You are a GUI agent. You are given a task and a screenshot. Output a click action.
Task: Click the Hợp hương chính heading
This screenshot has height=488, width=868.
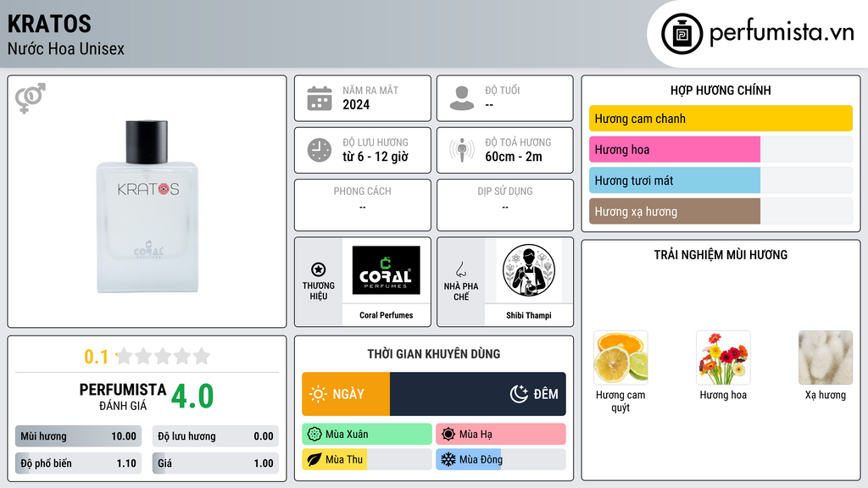click(x=721, y=90)
